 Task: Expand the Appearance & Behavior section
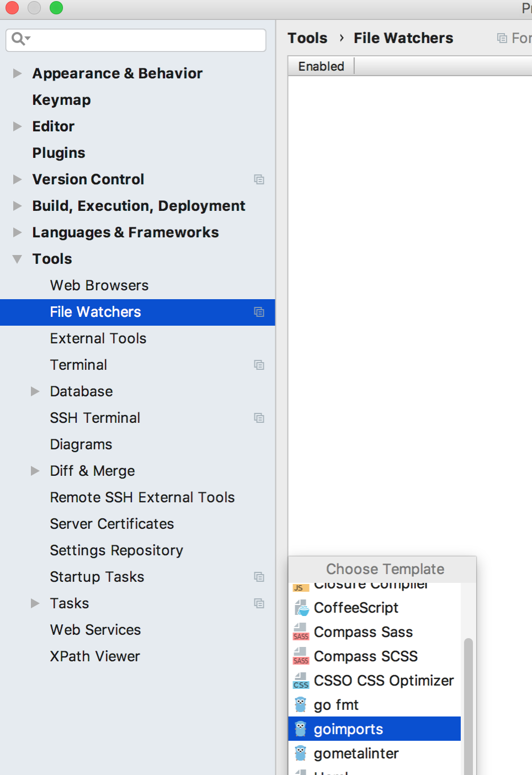18,73
